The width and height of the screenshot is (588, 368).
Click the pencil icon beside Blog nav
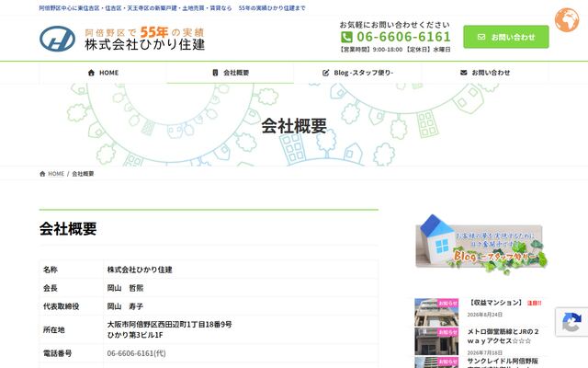pos(325,73)
